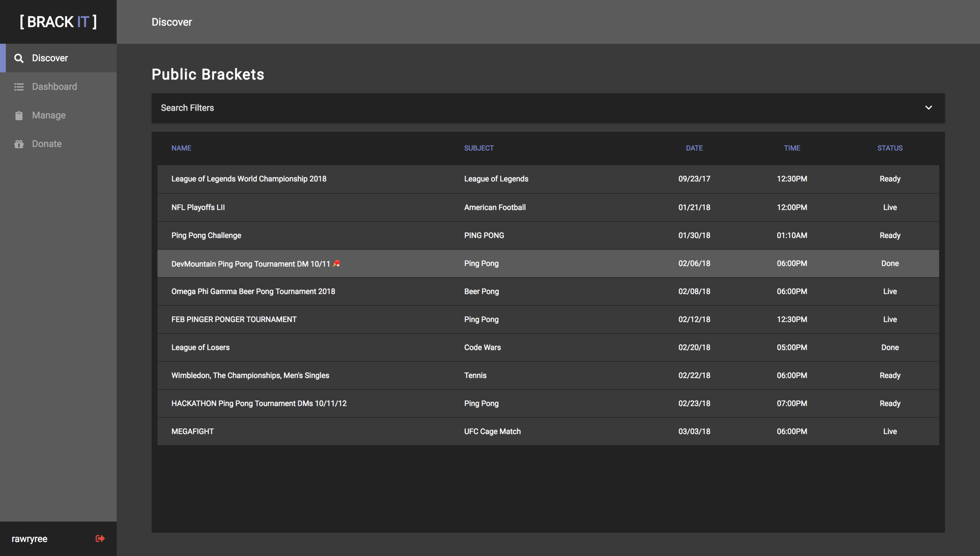
Task: Click the red logout icon
Action: pyautogui.click(x=100, y=538)
